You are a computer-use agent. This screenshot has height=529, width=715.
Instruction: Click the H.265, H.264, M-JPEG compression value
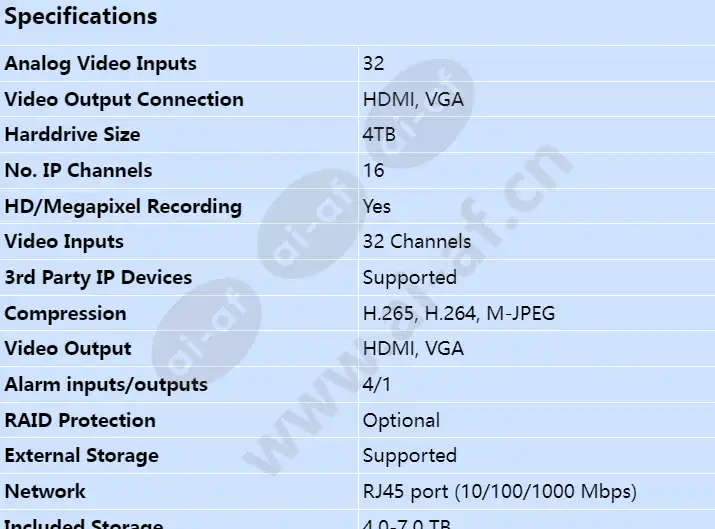pyautogui.click(x=459, y=314)
